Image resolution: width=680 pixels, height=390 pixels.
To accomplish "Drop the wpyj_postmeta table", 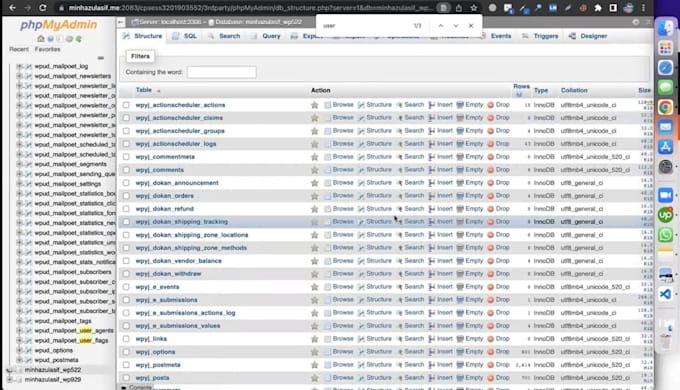I will click(498, 365).
